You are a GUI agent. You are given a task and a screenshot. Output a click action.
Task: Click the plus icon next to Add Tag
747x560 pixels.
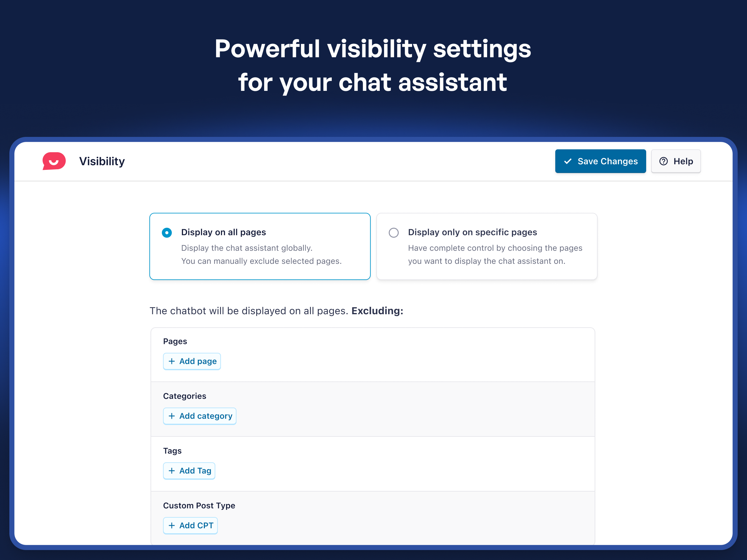pos(171,470)
